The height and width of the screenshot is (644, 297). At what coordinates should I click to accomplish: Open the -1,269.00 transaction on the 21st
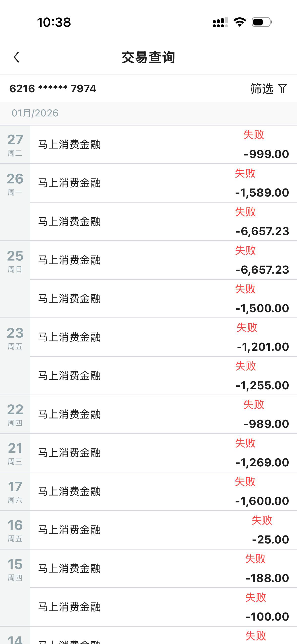click(163, 453)
